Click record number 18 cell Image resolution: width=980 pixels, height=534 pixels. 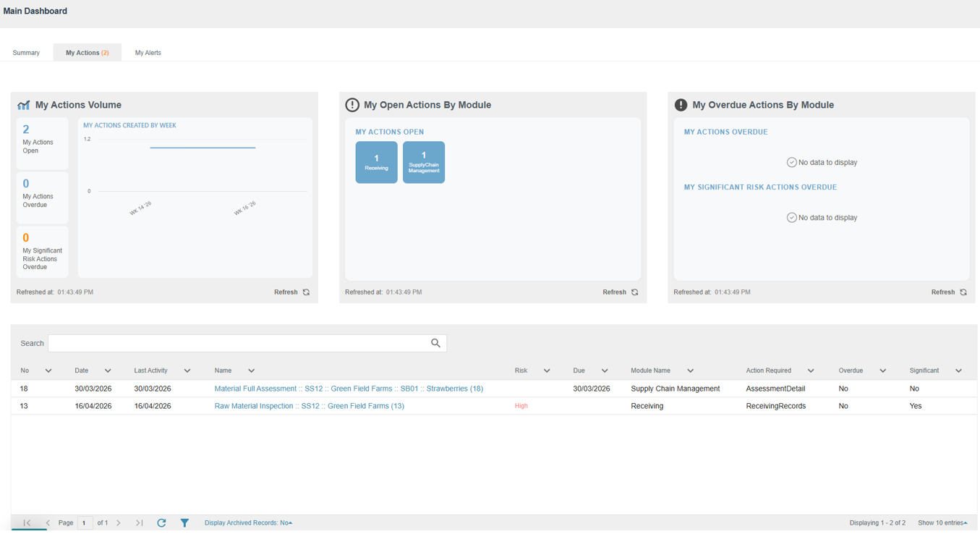24,389
